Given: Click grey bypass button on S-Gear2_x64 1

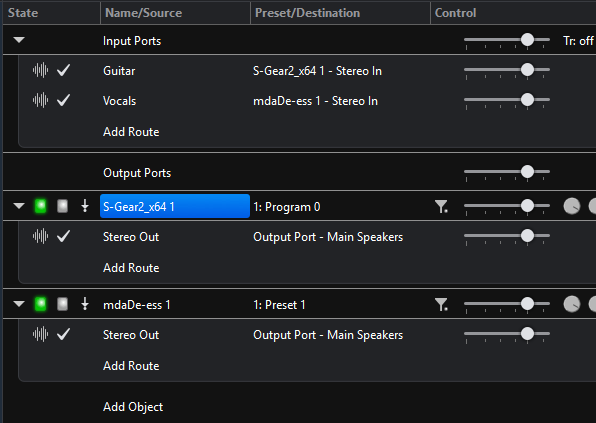Looking at the screenshot, I should click(62, 206).
